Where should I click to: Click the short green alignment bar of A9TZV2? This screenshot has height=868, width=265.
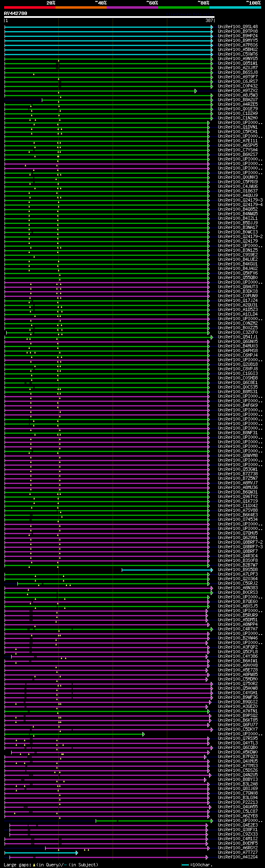tap(101, 91)
